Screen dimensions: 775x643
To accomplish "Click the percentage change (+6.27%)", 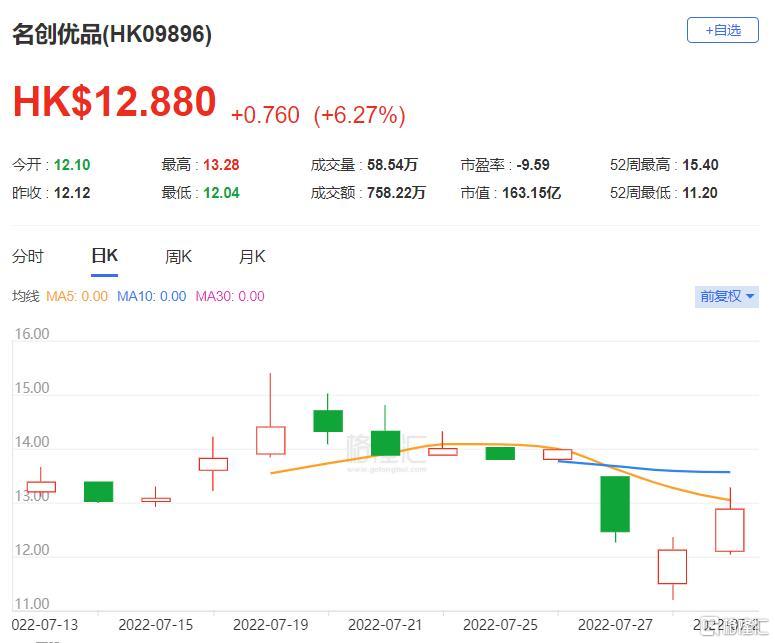I will click(359, 115).
